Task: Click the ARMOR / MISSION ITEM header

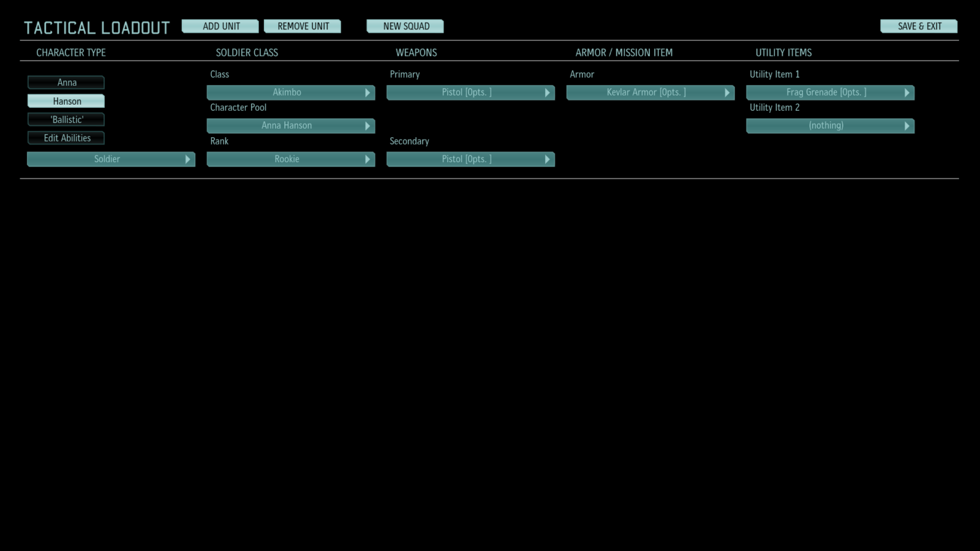Action: tap(624, 53)
